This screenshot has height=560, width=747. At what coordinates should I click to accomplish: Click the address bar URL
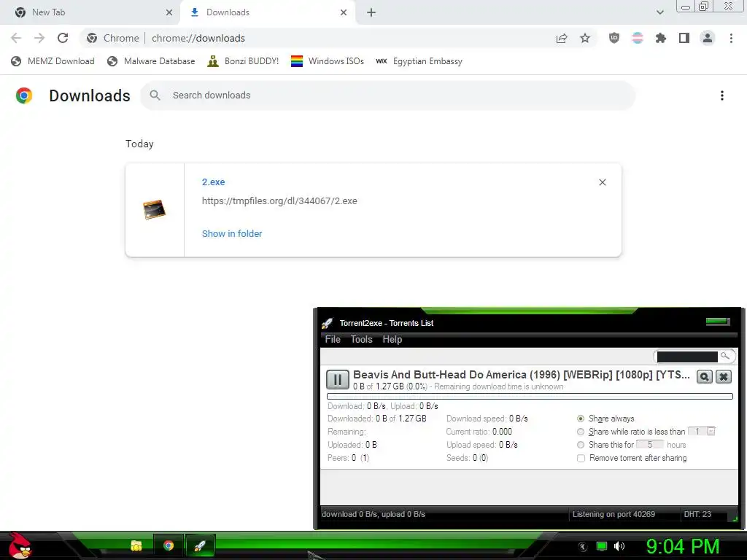[198, 38]
